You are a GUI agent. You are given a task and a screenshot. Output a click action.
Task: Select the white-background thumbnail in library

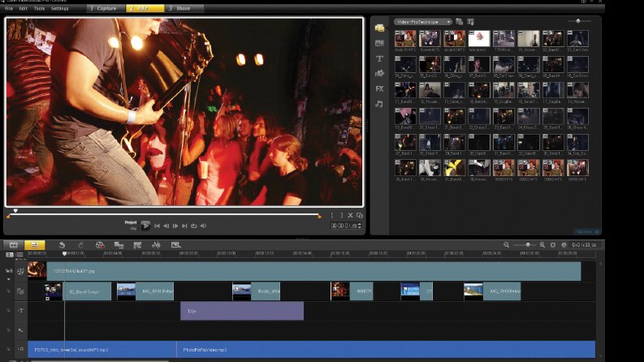click(x=479, y=39)
